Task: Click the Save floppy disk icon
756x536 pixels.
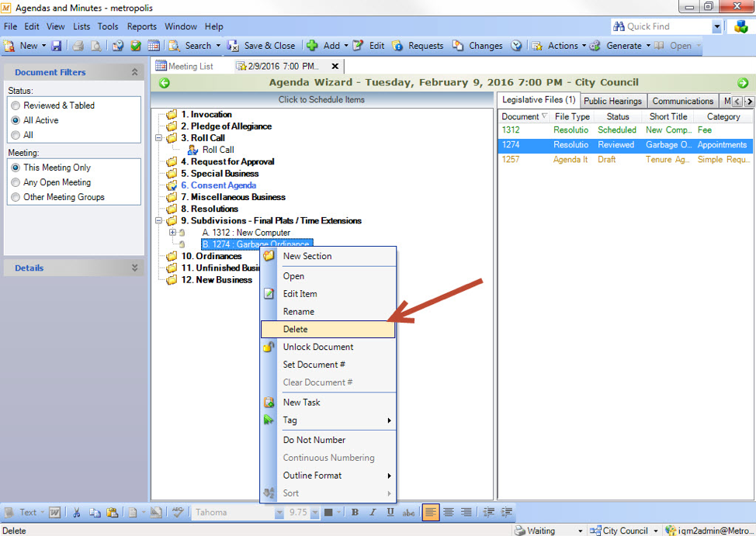Action: pyautogui.click(x=57, y=46)
